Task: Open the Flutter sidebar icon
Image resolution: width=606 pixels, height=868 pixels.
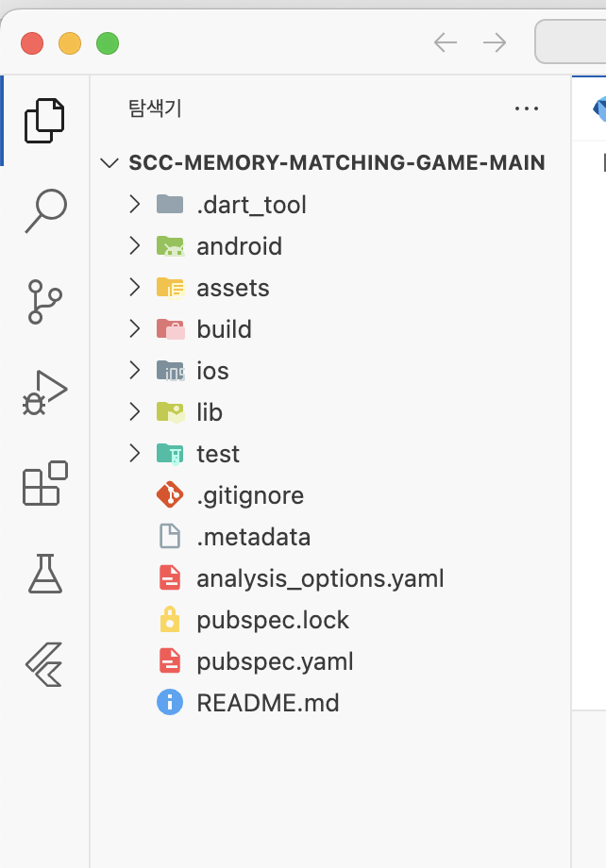Action: click(44, 664)
